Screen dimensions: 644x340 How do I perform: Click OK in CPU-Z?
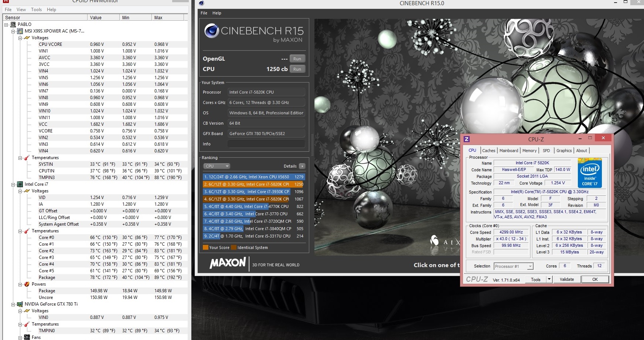(x=595, y=279)
